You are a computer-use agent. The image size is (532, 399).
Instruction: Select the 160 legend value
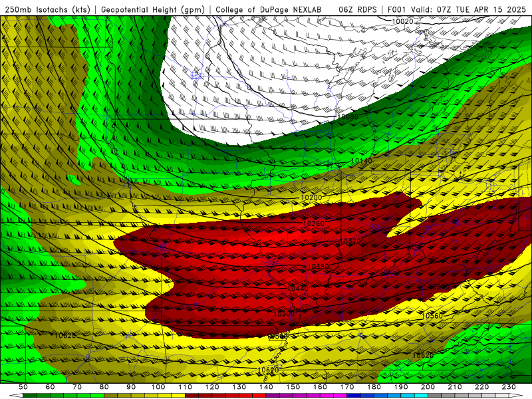(320, 387)
